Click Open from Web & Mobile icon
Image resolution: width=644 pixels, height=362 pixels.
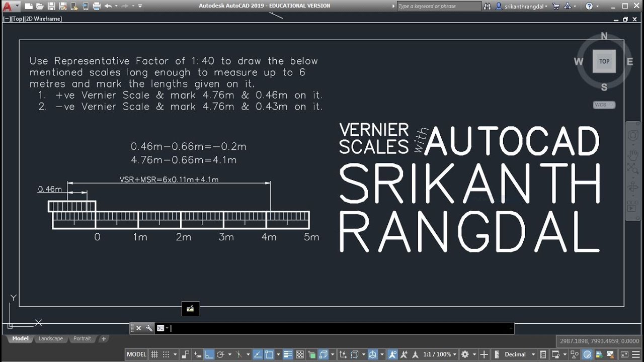pos(74,6)
